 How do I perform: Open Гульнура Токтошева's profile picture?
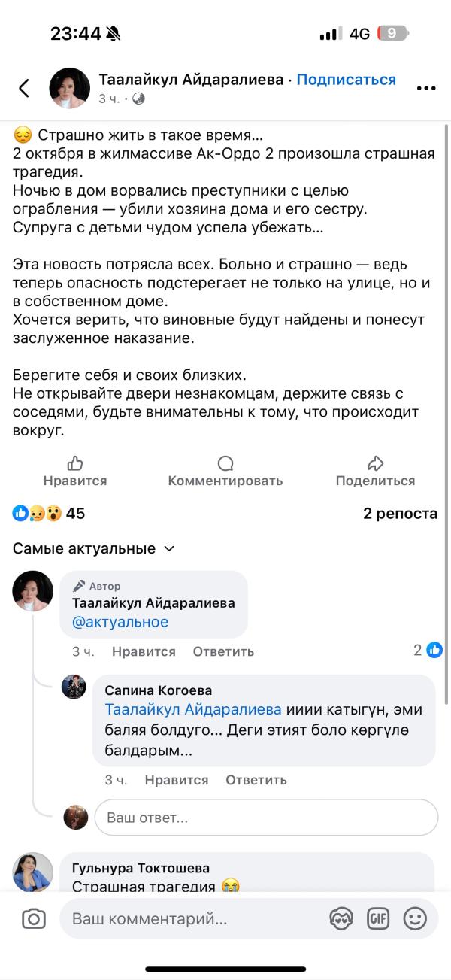pos(33,872)
